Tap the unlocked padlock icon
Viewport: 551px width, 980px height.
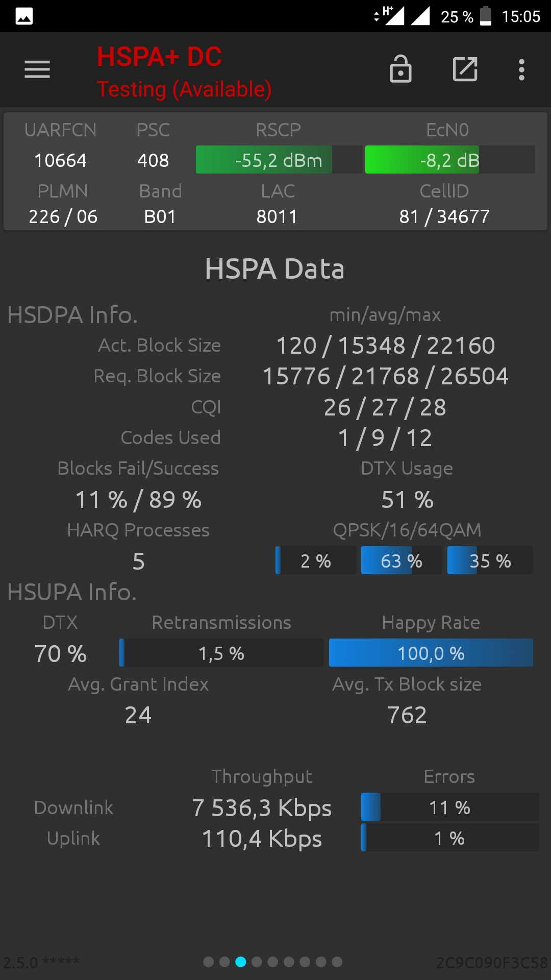tap(400, 69)
